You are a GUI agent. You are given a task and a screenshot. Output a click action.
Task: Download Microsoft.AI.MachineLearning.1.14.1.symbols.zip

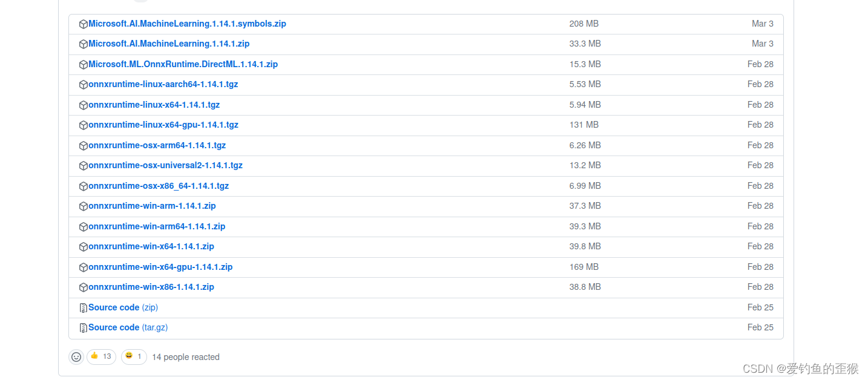click(x=187, y=24)
